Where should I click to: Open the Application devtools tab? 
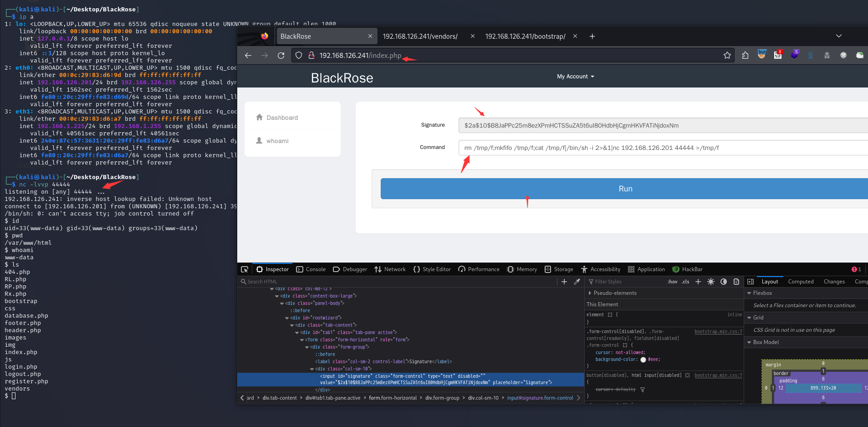tap(646, 269)
